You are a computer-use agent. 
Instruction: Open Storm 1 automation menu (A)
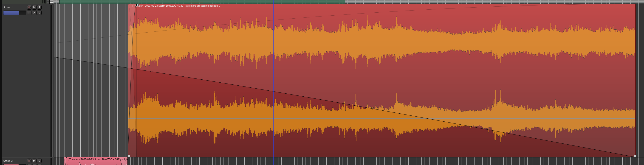click(34, 13)
